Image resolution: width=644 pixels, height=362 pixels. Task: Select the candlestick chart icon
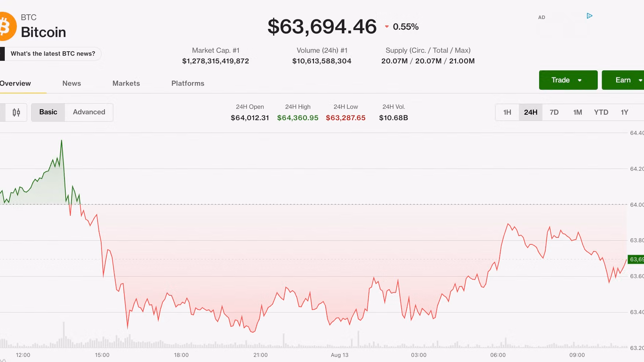(17, 112)
